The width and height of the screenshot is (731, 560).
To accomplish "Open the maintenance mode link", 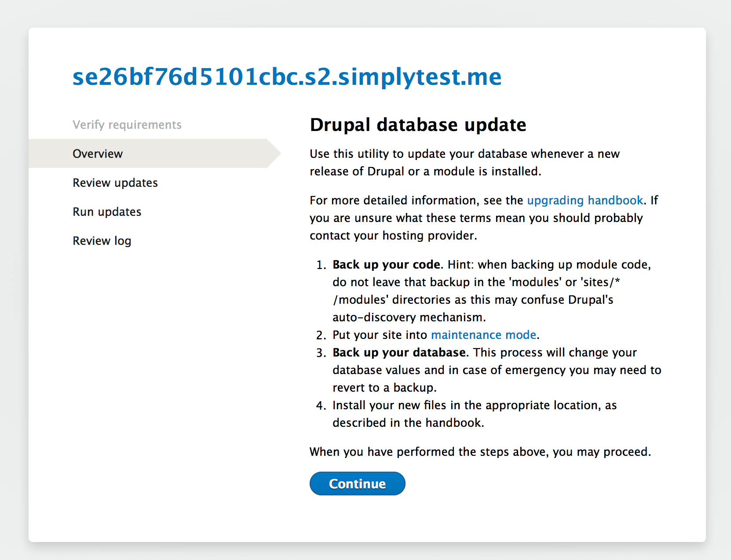I will pos(483,335).
